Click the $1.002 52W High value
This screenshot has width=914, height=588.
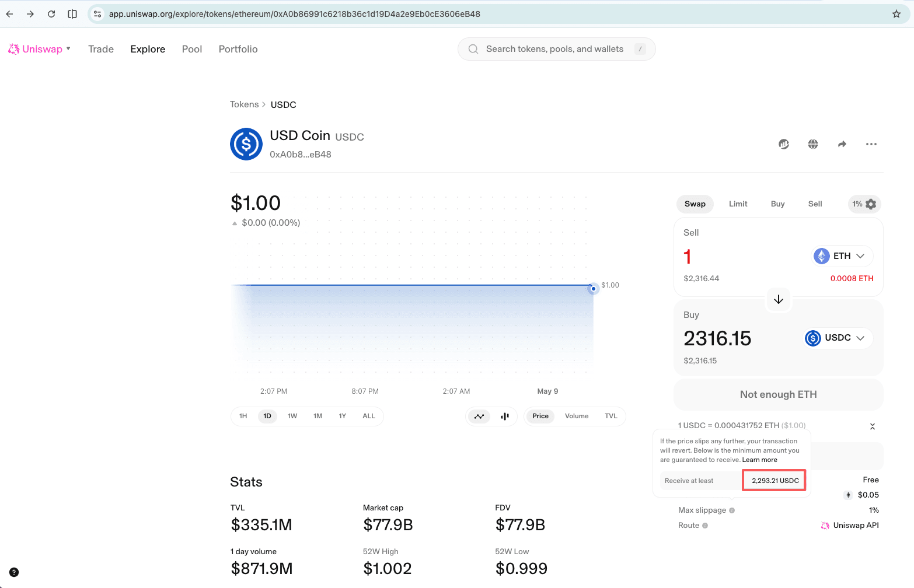(x=388, y=568)
